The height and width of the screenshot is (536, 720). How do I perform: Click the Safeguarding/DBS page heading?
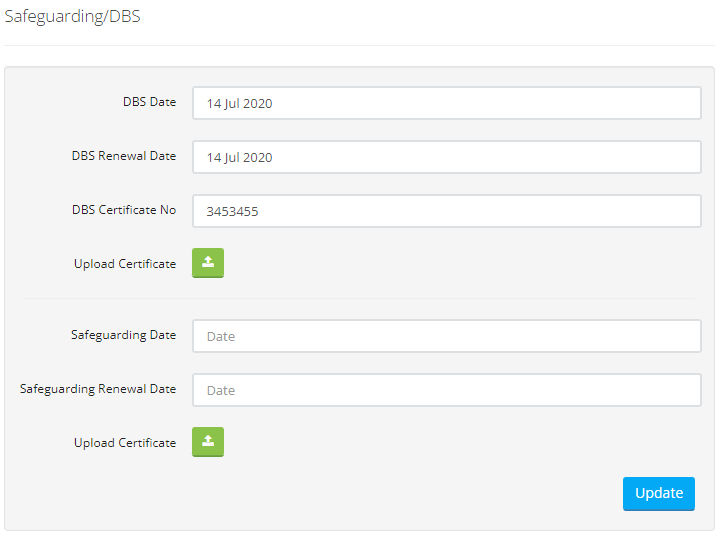[x=73, y=17]
